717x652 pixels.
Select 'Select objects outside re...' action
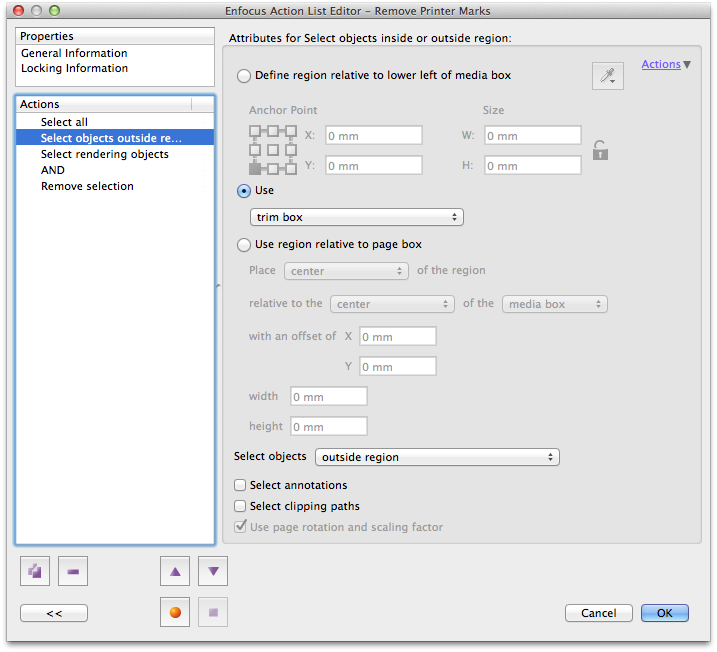[115, 138]
